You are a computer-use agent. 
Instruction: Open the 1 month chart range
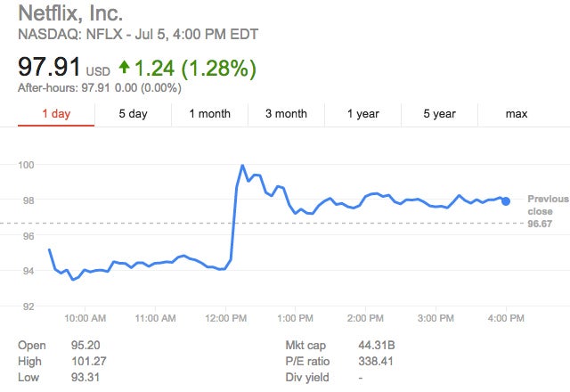209,113
